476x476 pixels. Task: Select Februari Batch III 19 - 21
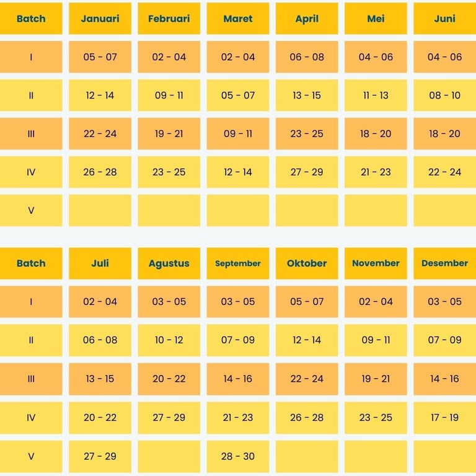169,134
